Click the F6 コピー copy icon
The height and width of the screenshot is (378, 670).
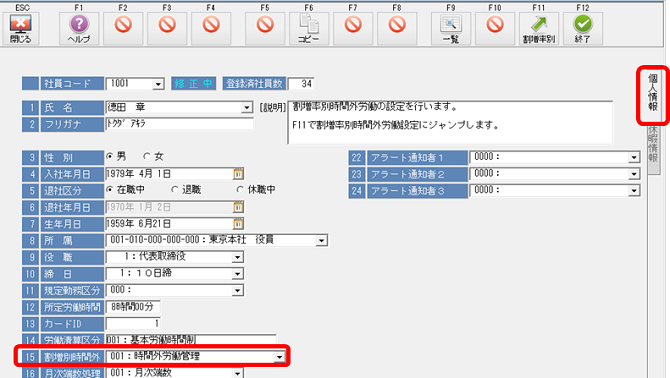point(309,28)
